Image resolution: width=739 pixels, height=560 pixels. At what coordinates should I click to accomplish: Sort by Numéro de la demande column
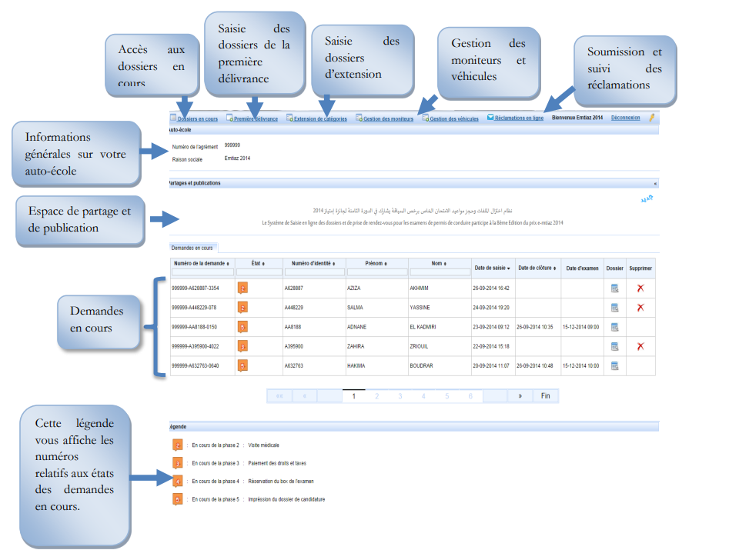pyautogui.click(x=201, y=263)
